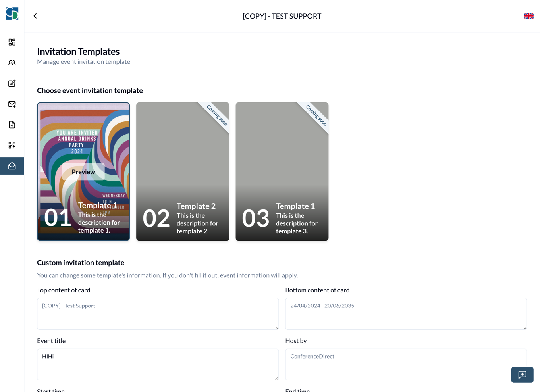Change language via UK flag
Image resolution: width=540 pixels, height=392 pixels.
tap(528, 16)
